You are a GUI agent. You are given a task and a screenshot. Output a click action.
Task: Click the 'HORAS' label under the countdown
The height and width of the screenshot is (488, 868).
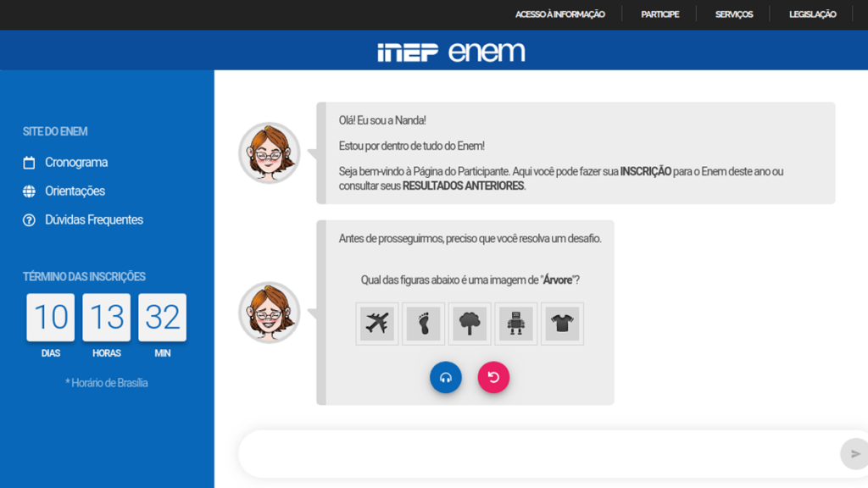tap(106, 353)
